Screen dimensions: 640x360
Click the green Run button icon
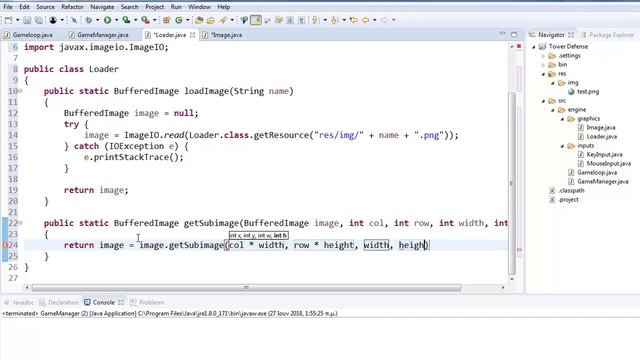click(x=107, y=20)
